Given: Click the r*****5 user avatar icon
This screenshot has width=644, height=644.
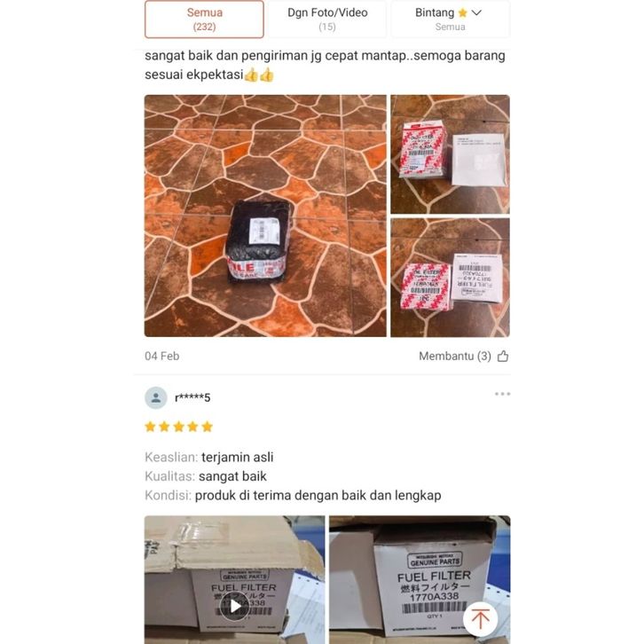Looking at the screenshot, I should click(156, 397).
